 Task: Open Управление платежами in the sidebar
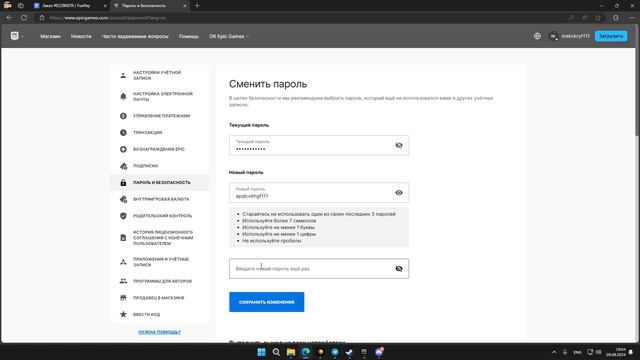tap(162, 116)
